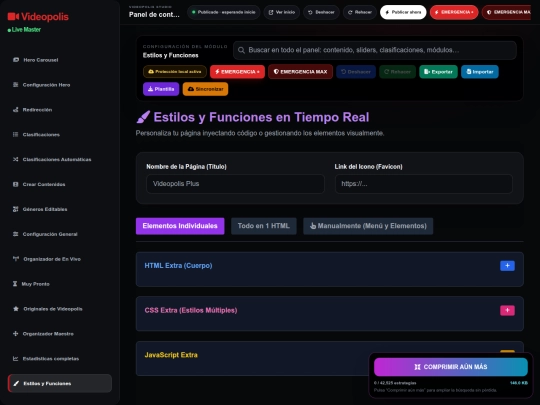This screenshot has height=405, width=540.
Task: Open Crear Contenidos page
Action: [x=60, y=184]
